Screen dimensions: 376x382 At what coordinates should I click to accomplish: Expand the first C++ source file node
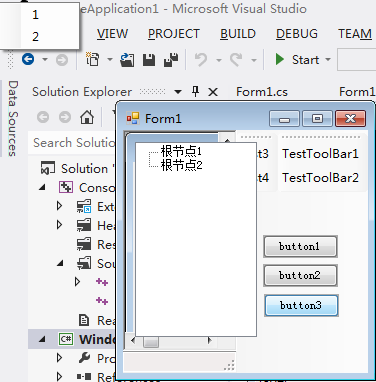(78, 282)
